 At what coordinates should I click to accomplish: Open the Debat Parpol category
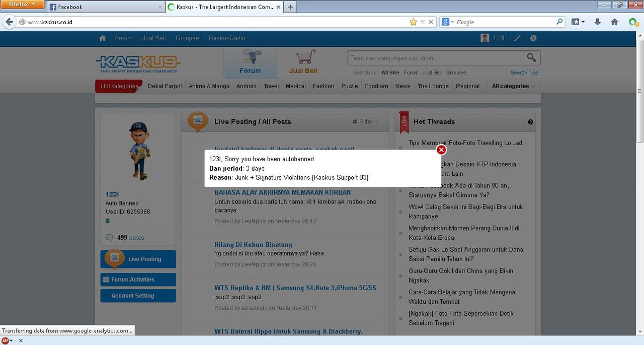(x=165, y=86)
